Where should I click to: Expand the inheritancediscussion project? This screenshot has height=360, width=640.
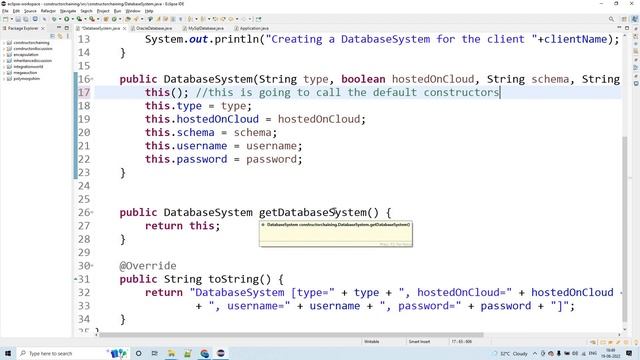click(4, 60)
